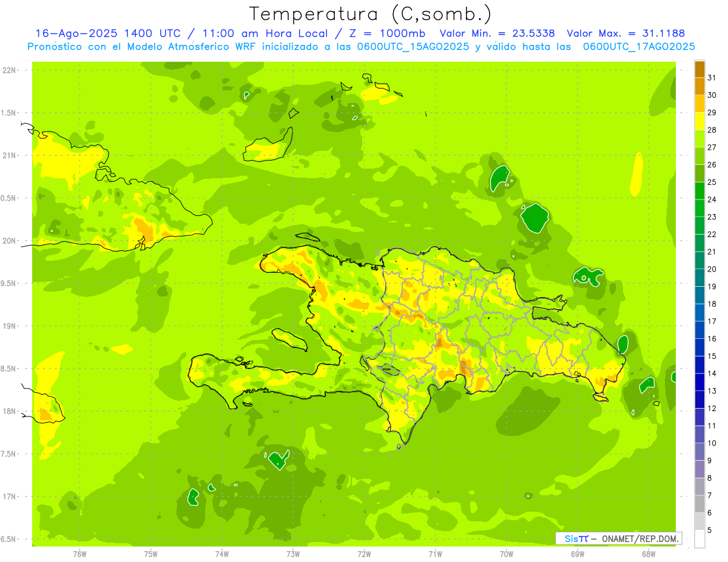Click the '72W' longitude label
This screenshot has height=562, width=728.
[364, 554]
